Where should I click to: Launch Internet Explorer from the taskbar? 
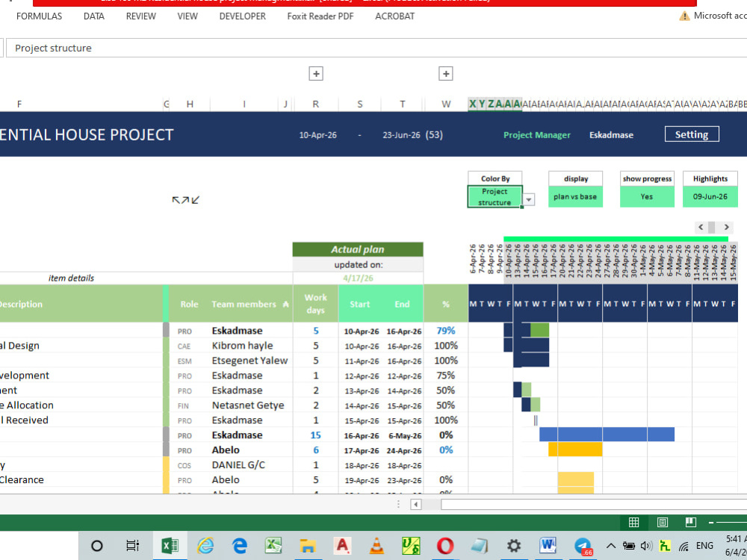(x=205, y=546)
